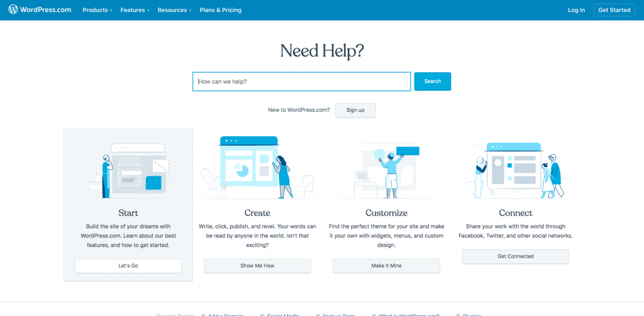The image size is (644, 316).
Task: Select the Start heading
Action: (128, 212)
